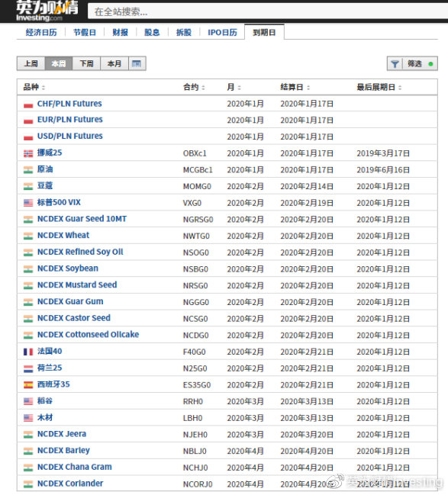This screenshot has width=448, height=495.
Task: Click contract code MCGBc1
Action: pyautogui.click(x=198, y=170)
